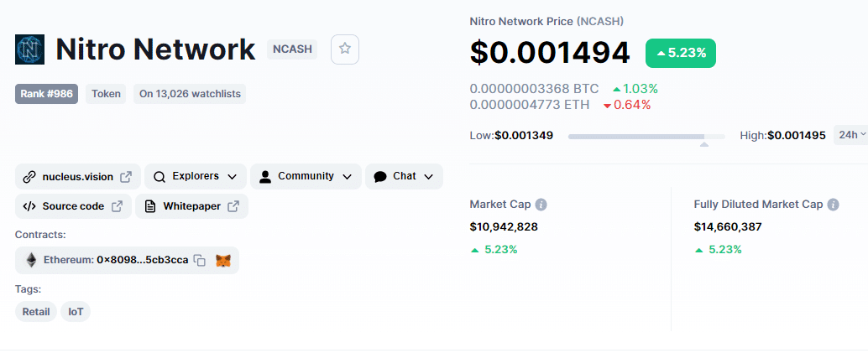This screenshot has height=353, width=868.
Task: Click the 0.0000004773 ETH value
Action: [529, 105]
